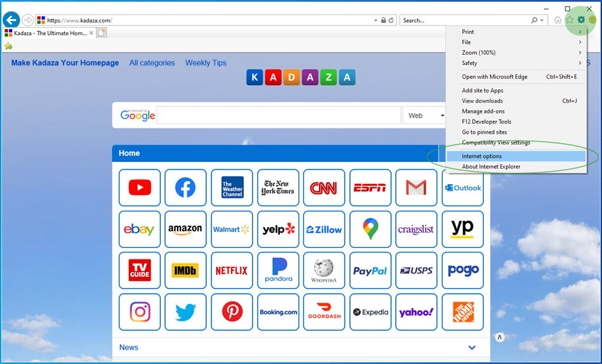Click the All categories link
This screenshot has width=602, height=364.
point(152,63)
